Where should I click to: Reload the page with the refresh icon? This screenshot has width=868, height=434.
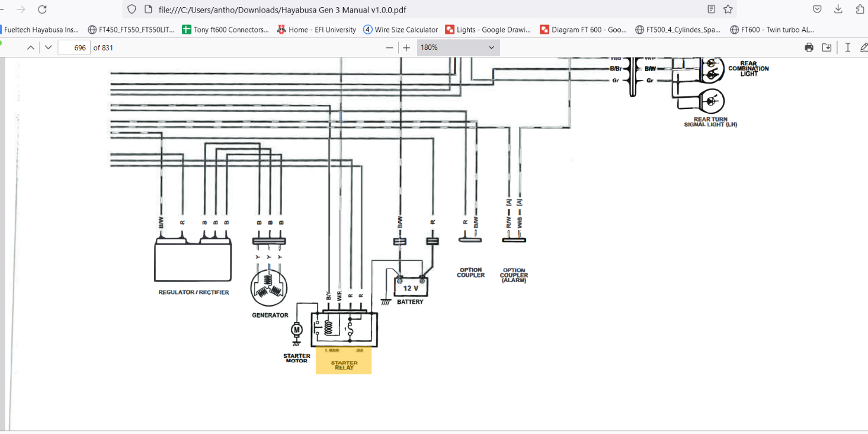[42, 9]
